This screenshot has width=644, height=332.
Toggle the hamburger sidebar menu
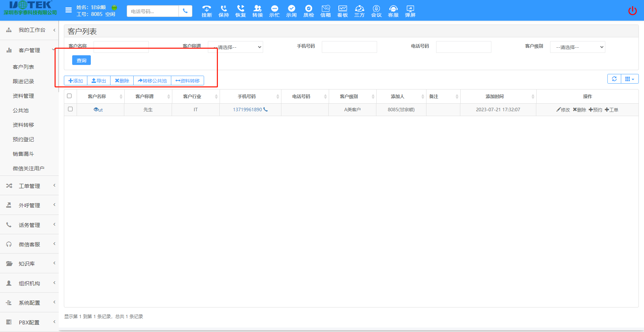[69, 10]
